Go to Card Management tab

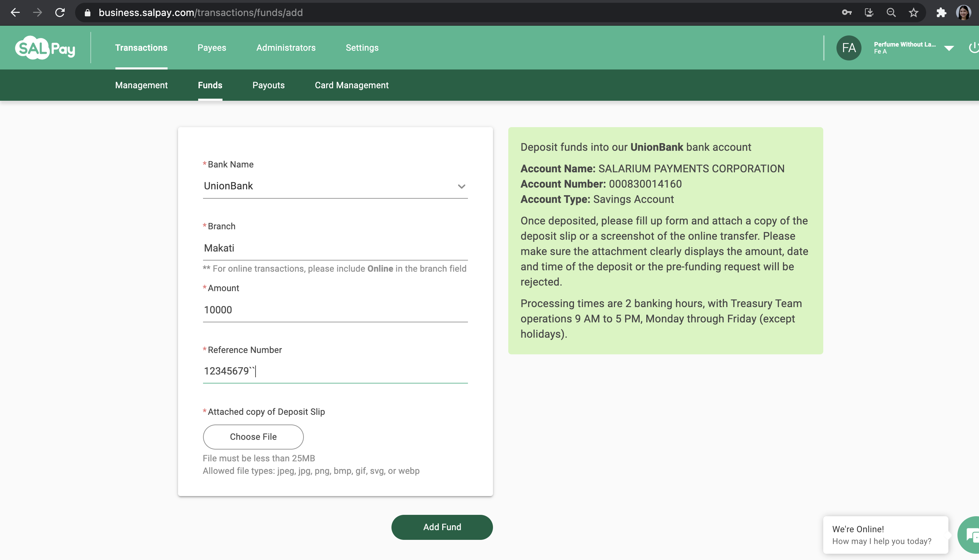point(351,85)
